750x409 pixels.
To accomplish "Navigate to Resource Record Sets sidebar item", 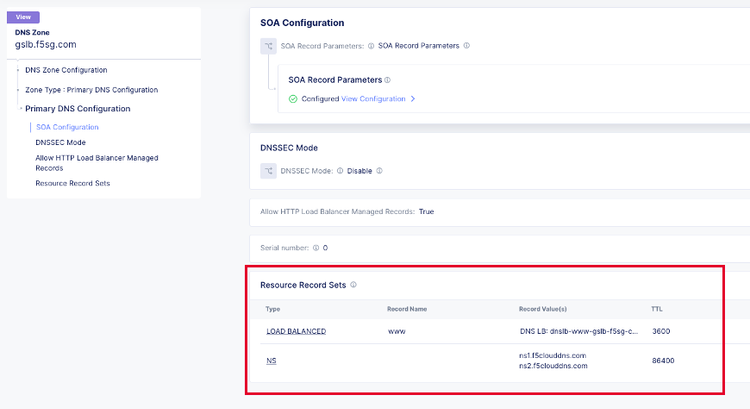I will 72,183.
